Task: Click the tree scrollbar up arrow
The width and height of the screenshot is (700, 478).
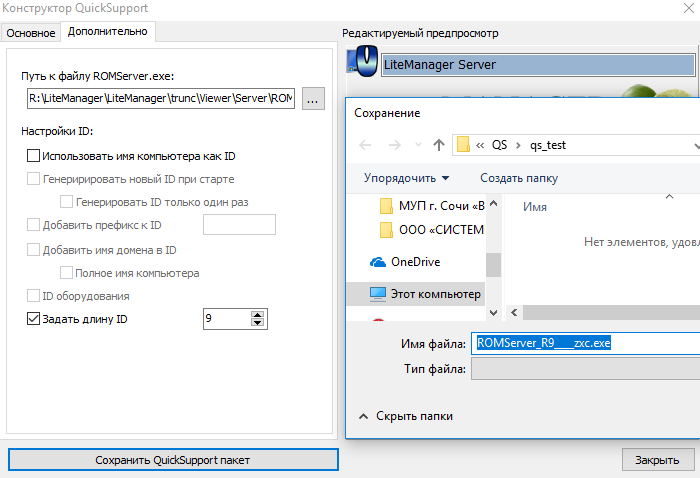Action: click(x=493, y=204)
